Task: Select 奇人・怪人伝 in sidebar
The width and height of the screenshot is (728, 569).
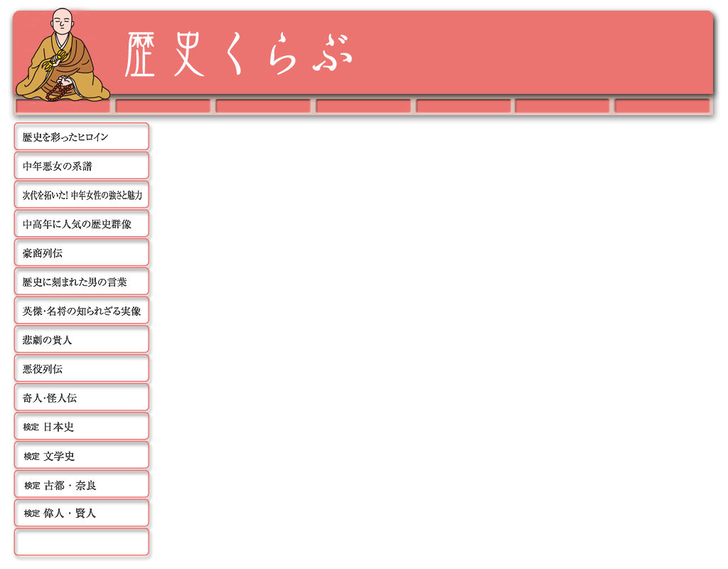Action: (x=82, y=398)
